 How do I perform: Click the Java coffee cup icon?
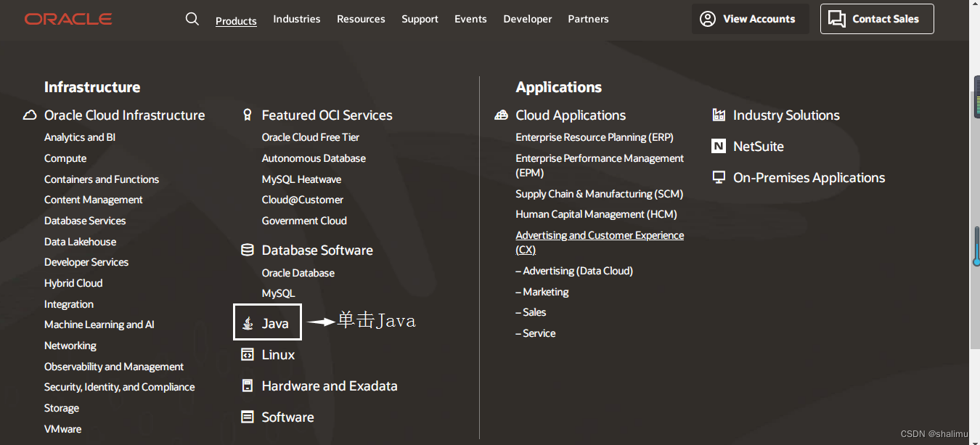[x=248, y=323]
